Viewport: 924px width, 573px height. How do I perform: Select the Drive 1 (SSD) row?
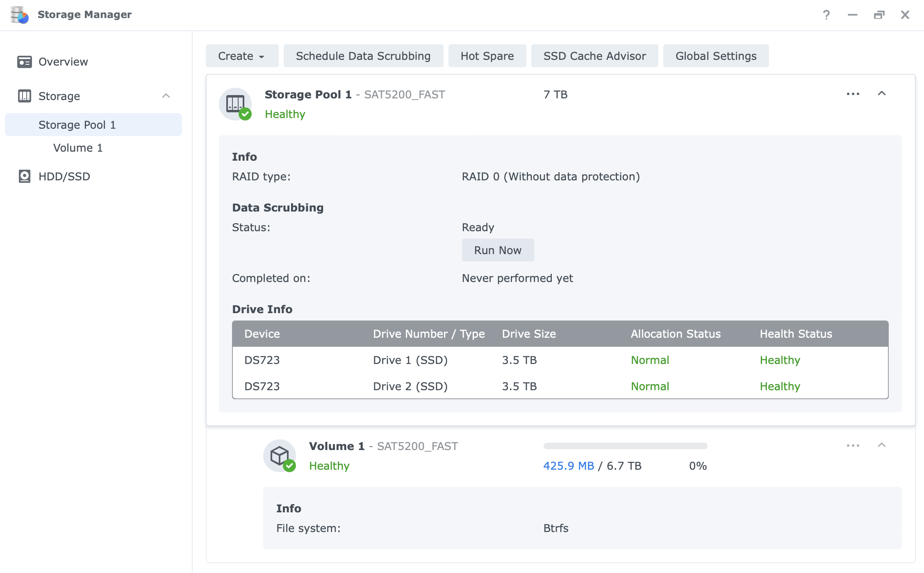pos(560,360)
